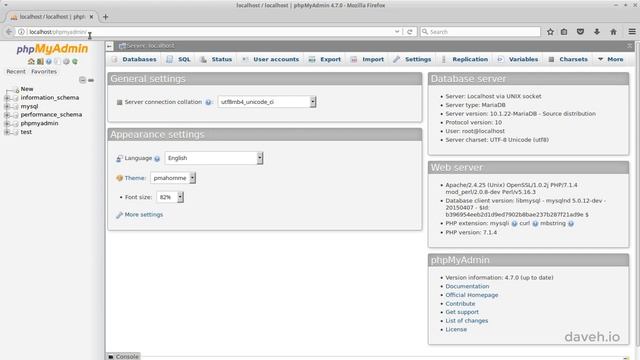
Task: Click the log out (exit door) icon
Action: [x=40, y=62]
